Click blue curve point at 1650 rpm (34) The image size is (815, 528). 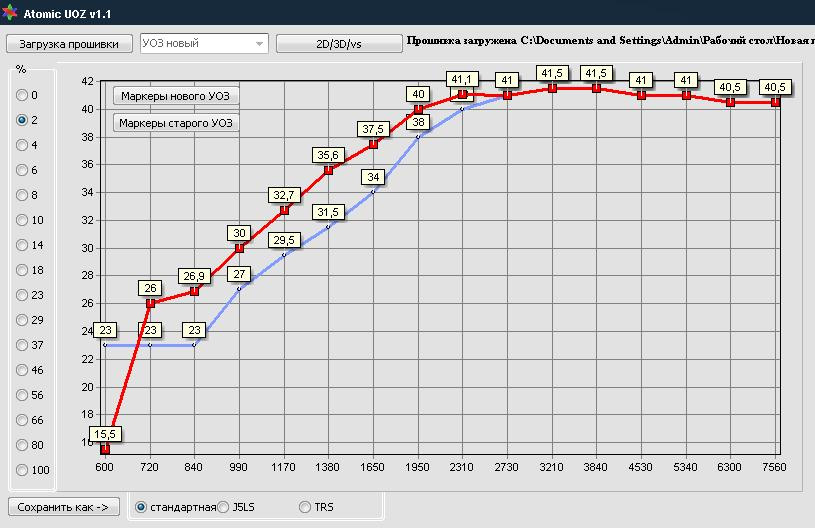coord(373,192)
